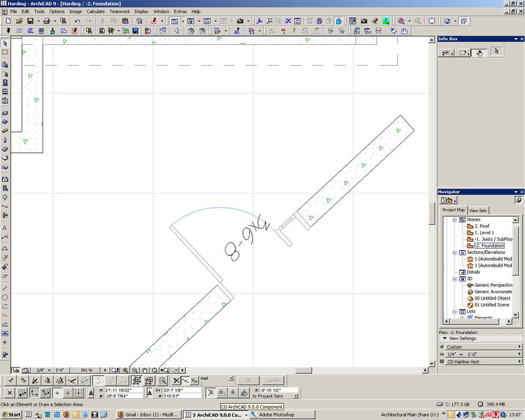Click the Print icon in toolbar

click(x=46, y=21)
